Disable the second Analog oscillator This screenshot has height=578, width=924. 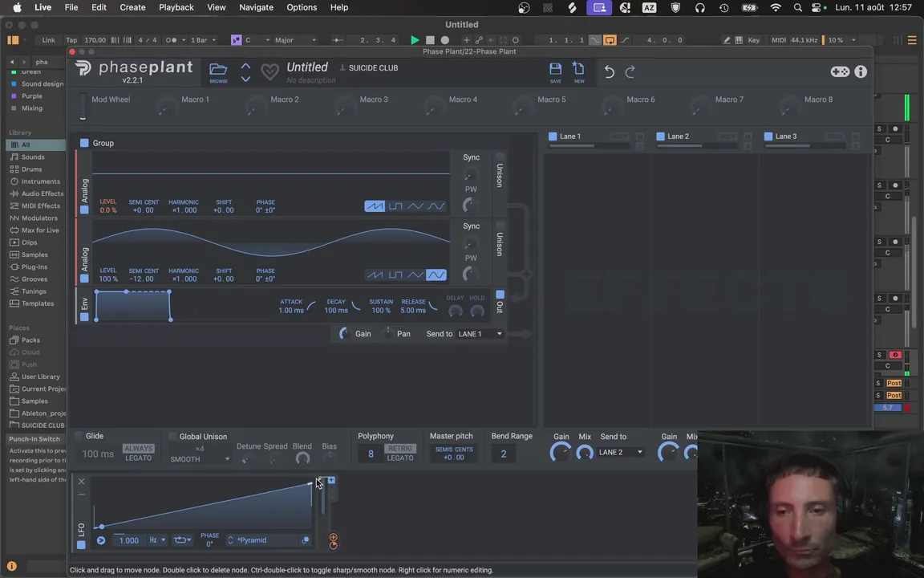coord(84,279)
